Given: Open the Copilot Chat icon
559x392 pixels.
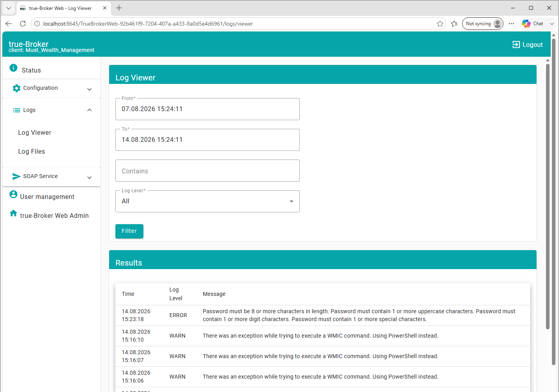Looking at the screenshot, I should (x=526, y=24).
